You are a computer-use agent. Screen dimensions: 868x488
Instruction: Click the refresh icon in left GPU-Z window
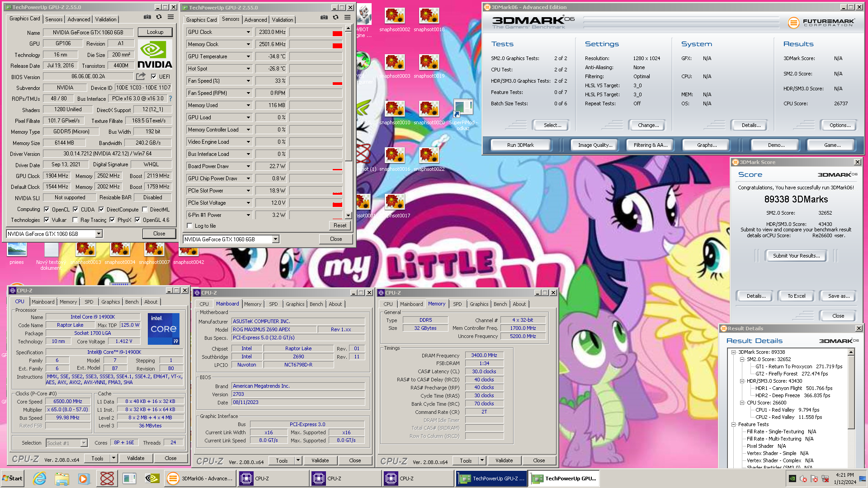tap(159, 17)
